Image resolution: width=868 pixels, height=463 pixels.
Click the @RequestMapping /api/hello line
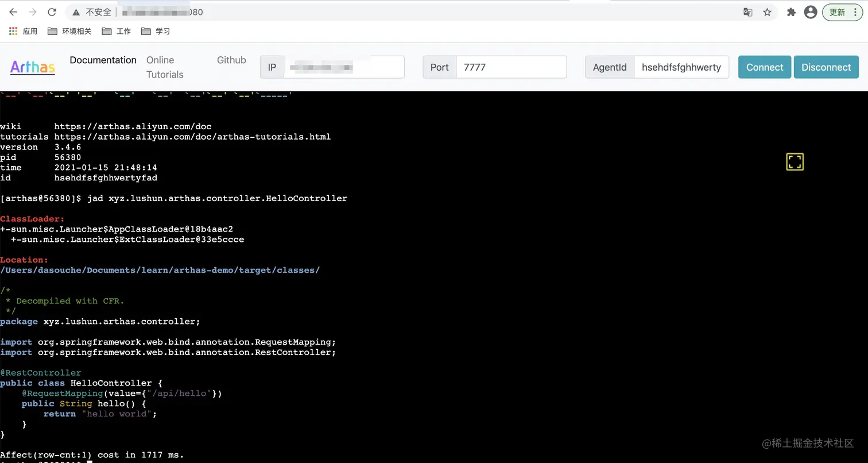tap(122, 393)
